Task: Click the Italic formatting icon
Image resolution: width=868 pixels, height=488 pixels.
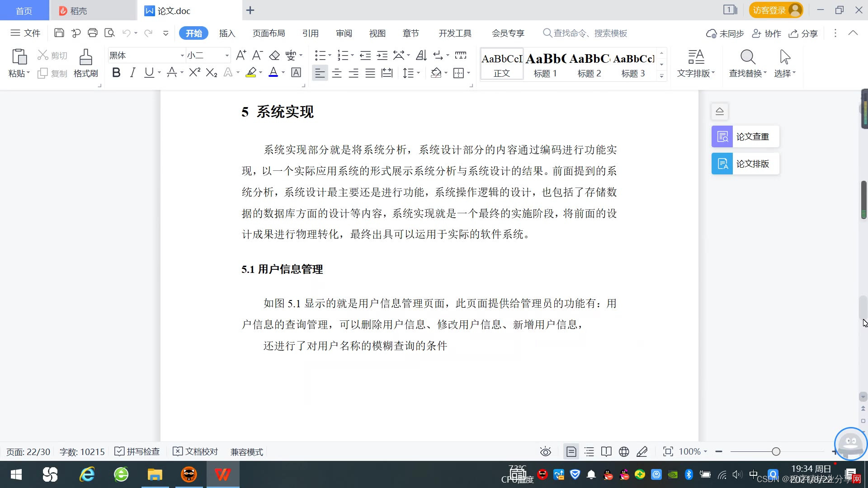Action: click(x=132, y=73)
